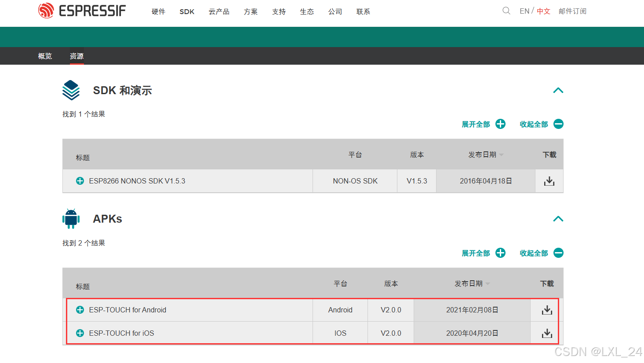Open the 方案 menu
The height and width of the screenshot is (363, 644).
click(x=251, y=12)
